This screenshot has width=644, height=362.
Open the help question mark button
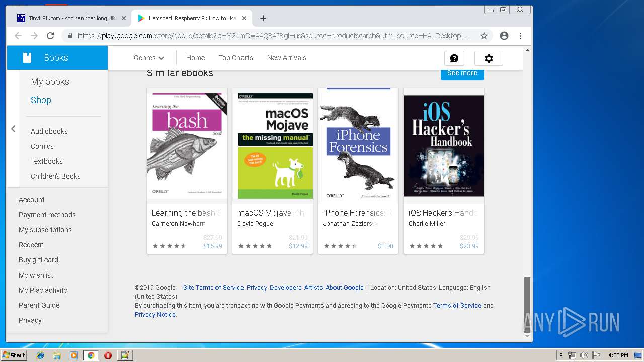[454, 58]
